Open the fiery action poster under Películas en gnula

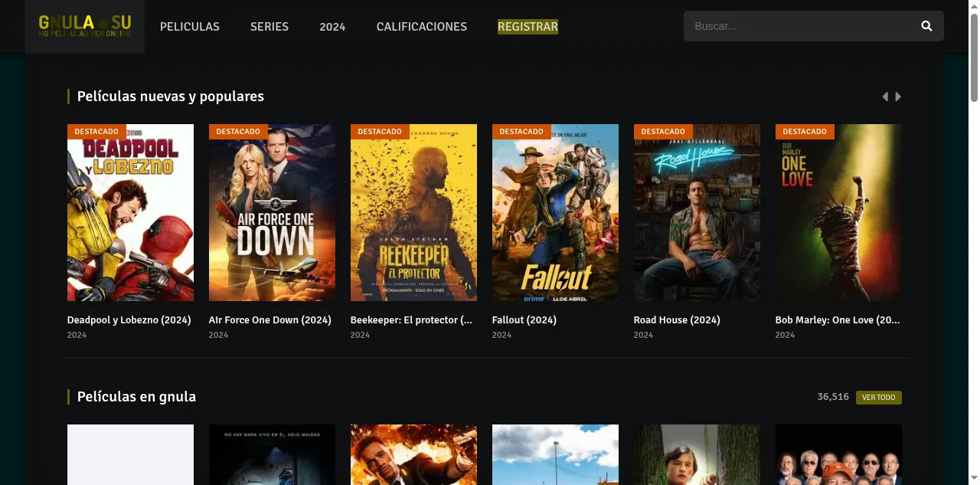(413, 455)
